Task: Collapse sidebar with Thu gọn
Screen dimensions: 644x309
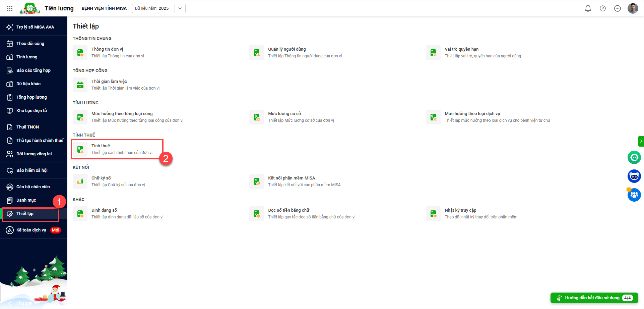Action: coord(21,303)
